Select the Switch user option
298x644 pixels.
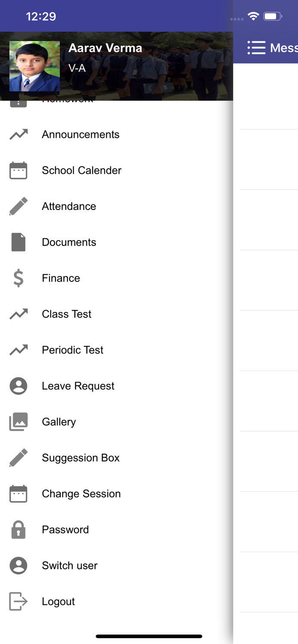70,565
